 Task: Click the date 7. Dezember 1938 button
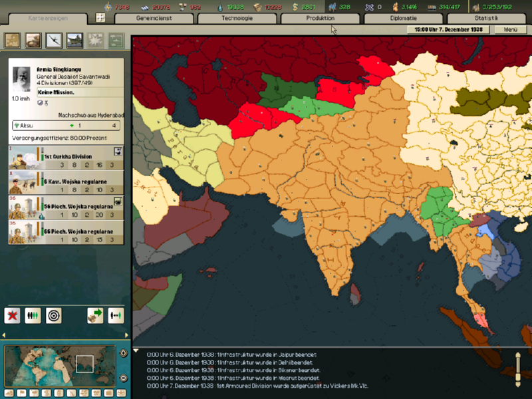(x=448, y=29)
